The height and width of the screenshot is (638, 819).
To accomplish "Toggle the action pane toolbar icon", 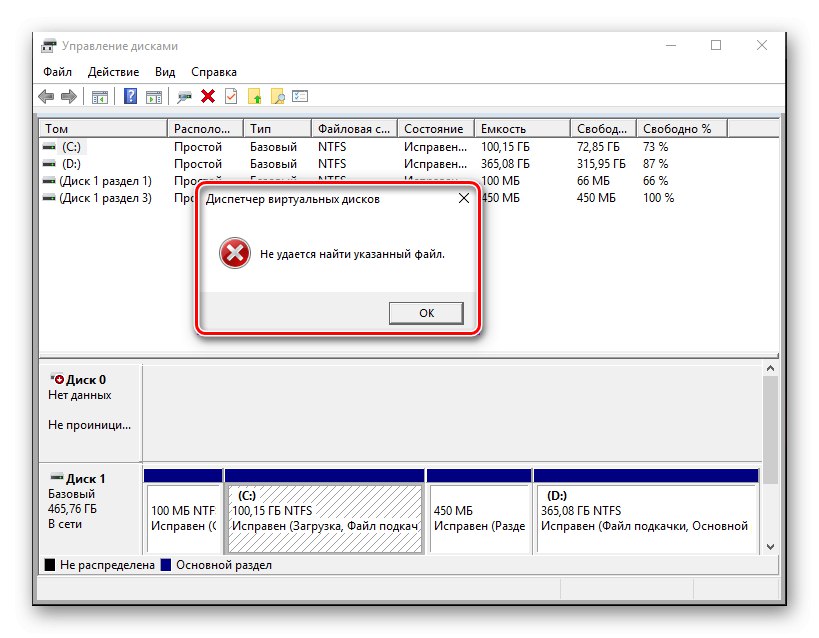I will (154, 97).
